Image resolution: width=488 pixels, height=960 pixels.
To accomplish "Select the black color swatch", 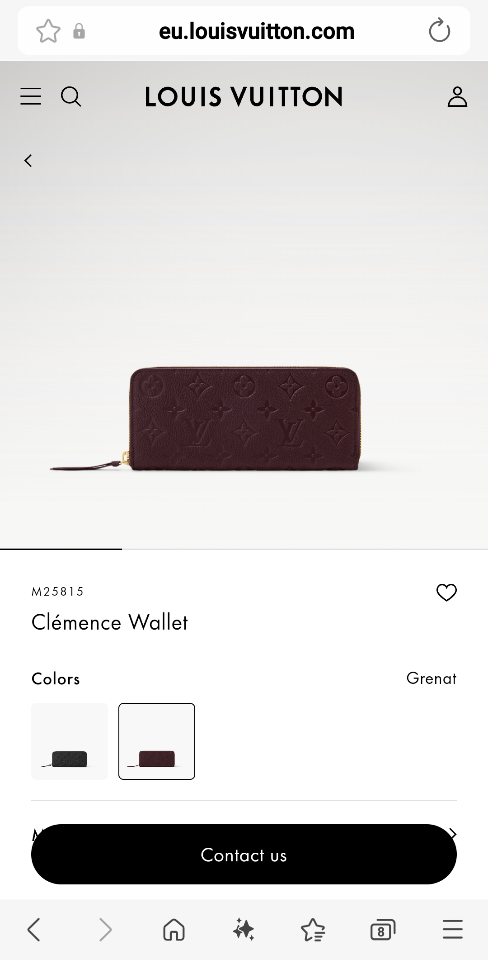I will tap(69, 741).
